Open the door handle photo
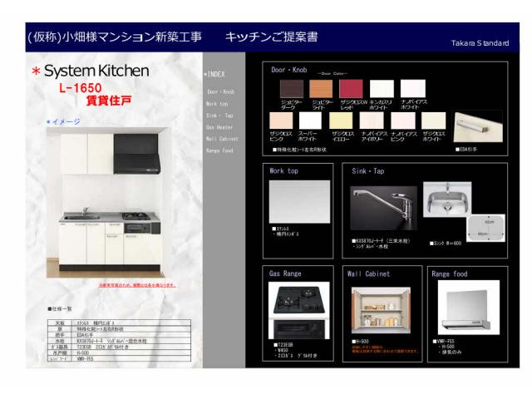Viewport: 532px width, 399px height. 478,127
